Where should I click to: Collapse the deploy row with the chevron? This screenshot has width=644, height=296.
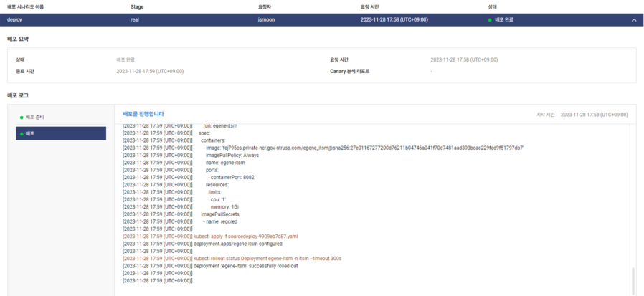point(633,20)
